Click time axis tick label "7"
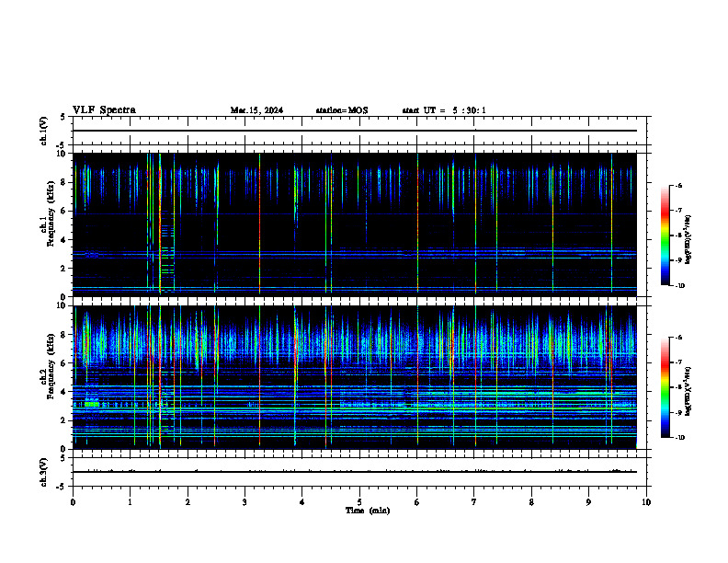 tap(474, 502)
